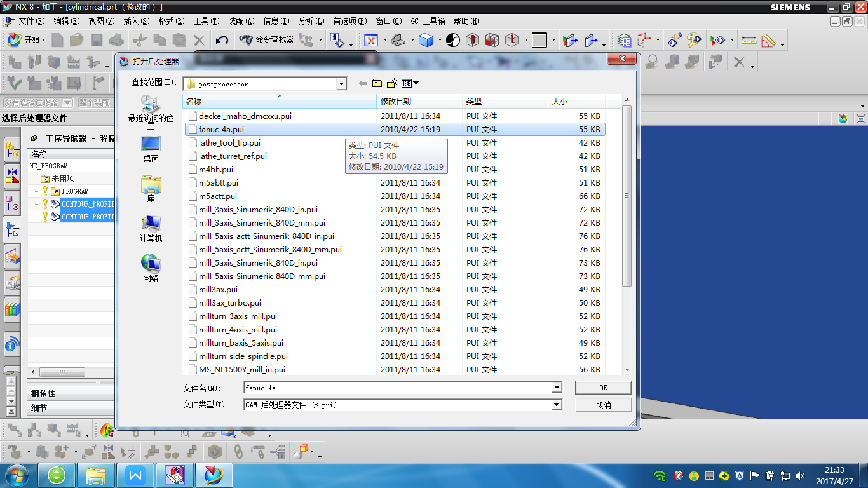Click the blue cube view orientation icon

(x=426, y=40)
